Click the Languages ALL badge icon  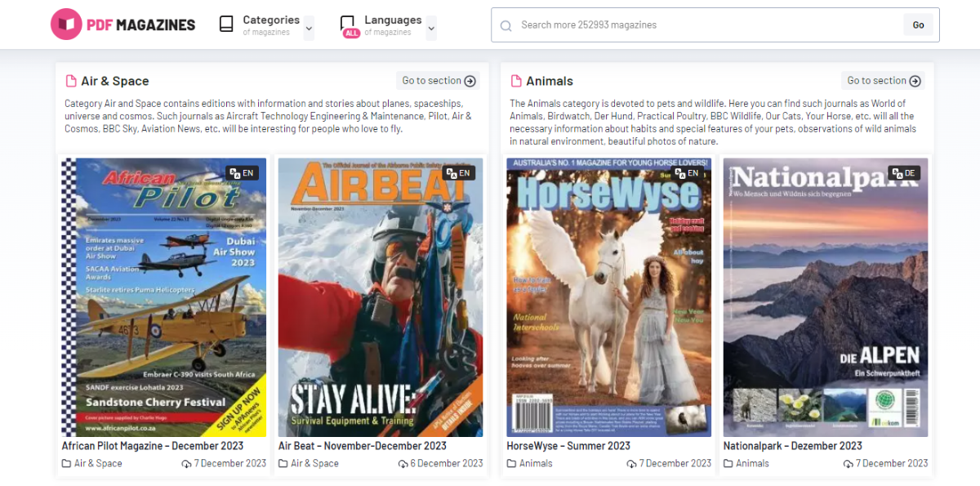coord(350,33)
